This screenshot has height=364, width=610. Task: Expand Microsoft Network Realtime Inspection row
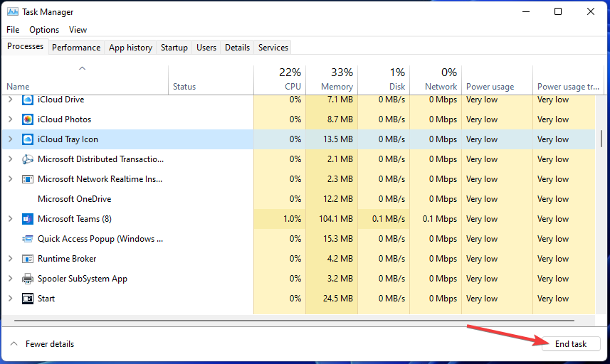(x=11, y=178)
